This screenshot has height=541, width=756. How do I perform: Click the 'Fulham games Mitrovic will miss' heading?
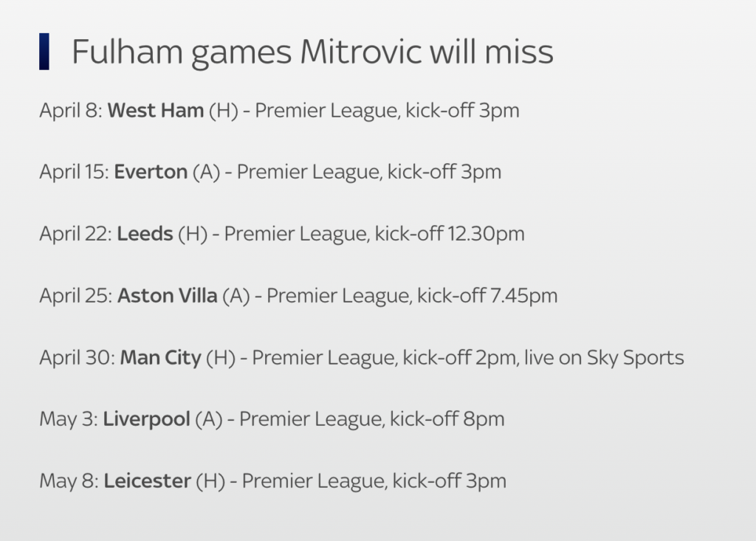[312, 52]
